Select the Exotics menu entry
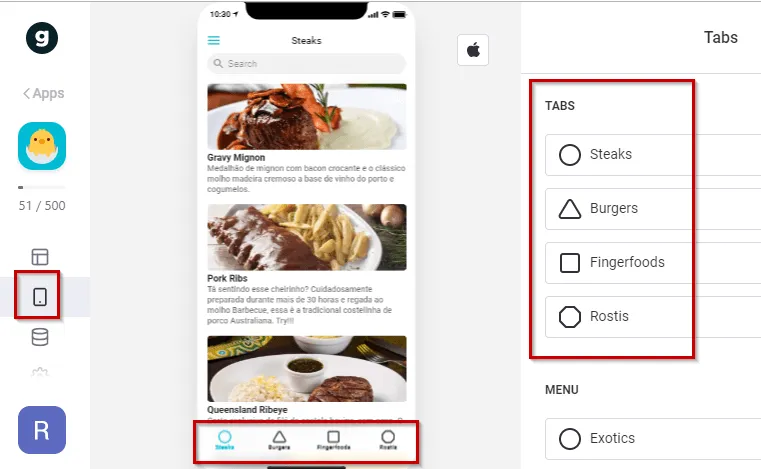Screen dimensions: 761x469 (653, 438)
